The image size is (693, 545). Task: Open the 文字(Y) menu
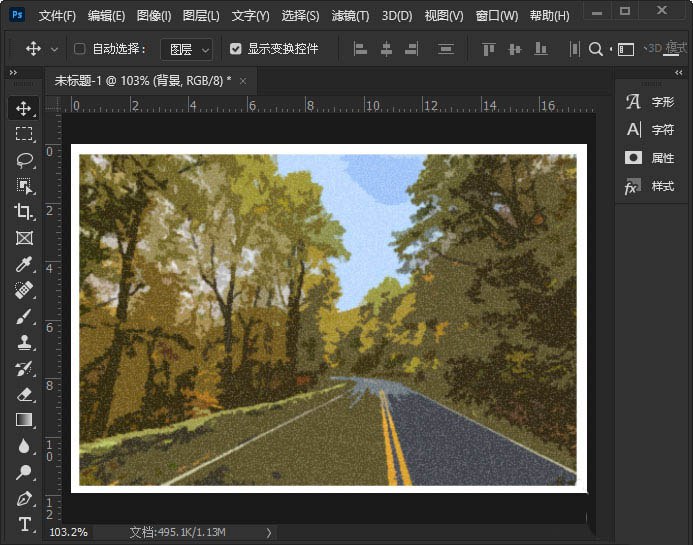tap(251, 16)
